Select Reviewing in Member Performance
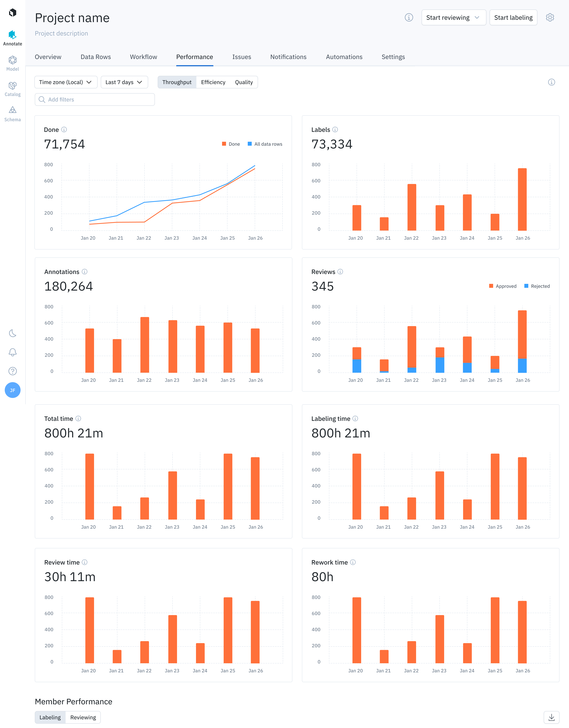 tap(83, 717)
